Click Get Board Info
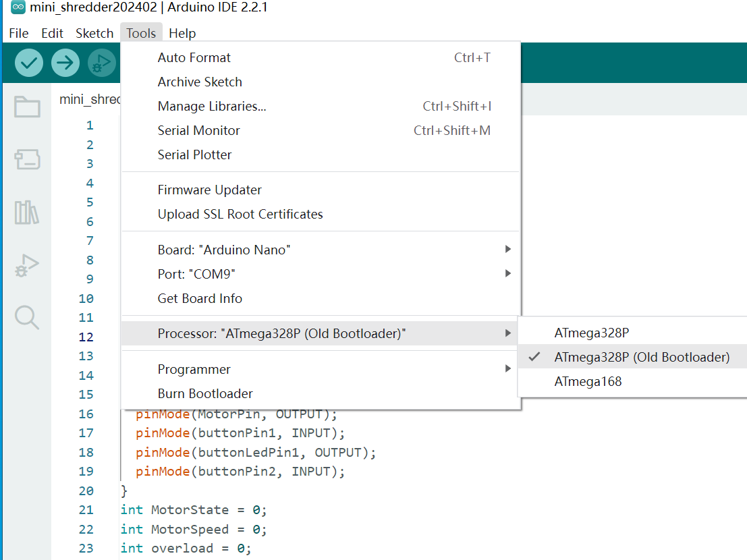Screen dimensions: 747x560 [200, 298]
